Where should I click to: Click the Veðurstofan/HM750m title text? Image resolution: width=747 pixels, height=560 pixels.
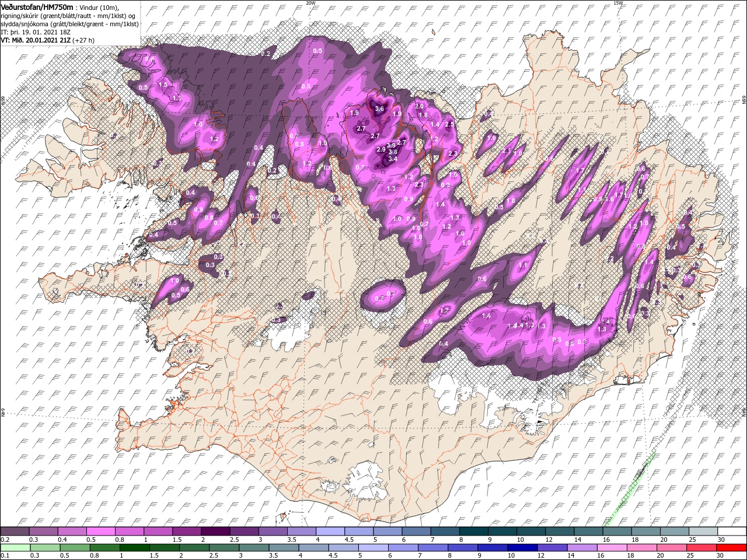(x=37, y=6)
